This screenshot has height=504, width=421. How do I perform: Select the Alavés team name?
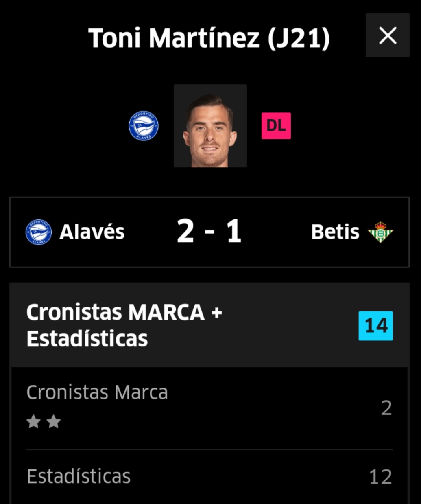(92, 232)
